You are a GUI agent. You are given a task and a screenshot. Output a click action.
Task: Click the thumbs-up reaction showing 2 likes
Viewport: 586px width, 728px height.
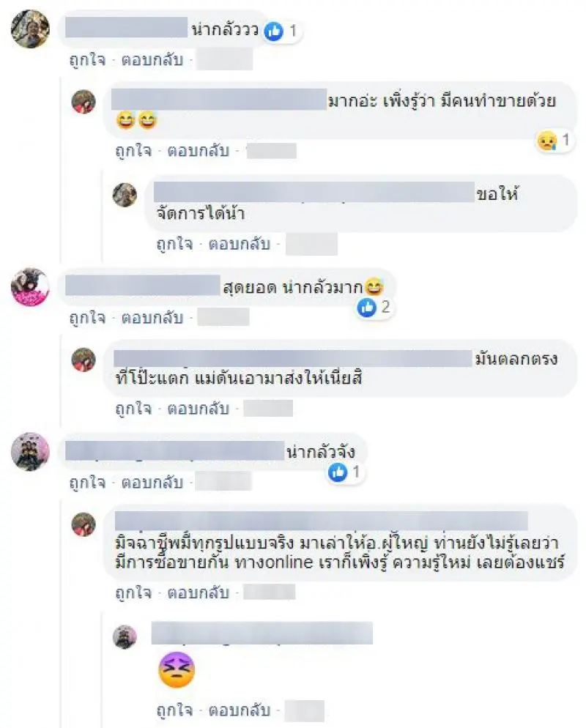pos(367,308)
